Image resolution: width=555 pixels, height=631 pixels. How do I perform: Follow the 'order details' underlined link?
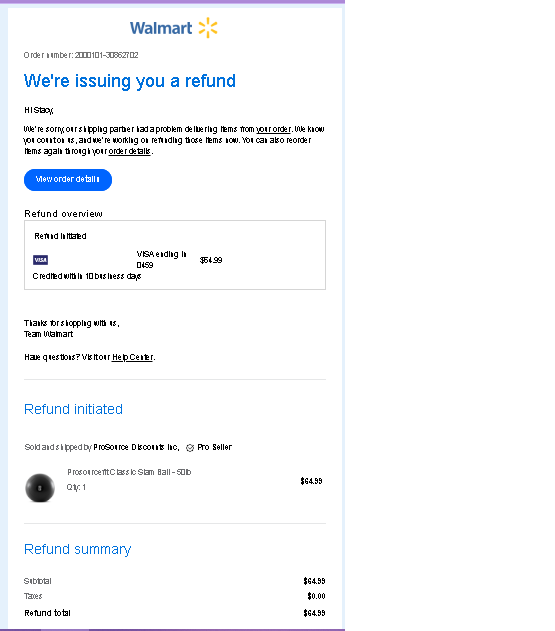[x=130, y=151]
